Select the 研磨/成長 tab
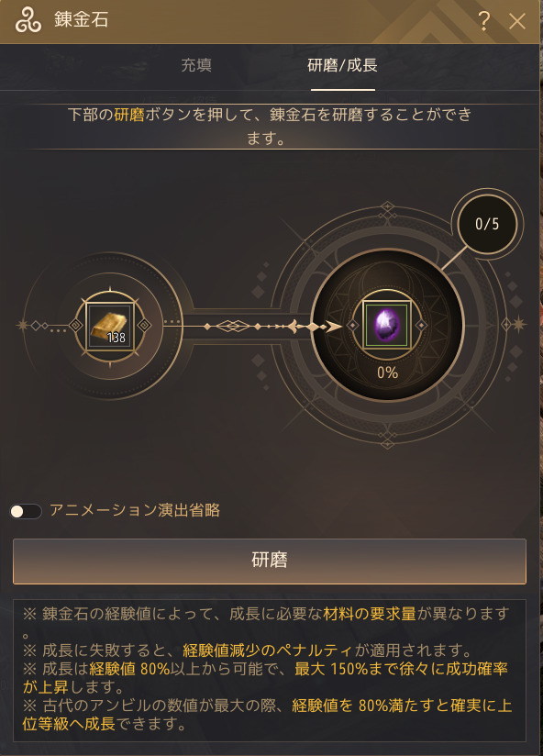Screen dimensions: 543x756 (342, 65)
